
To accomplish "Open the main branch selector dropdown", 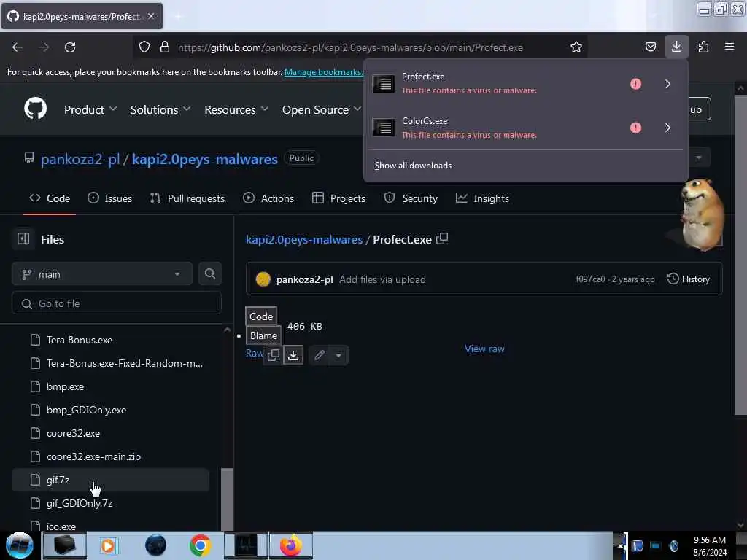I will [x=102, y=274].
